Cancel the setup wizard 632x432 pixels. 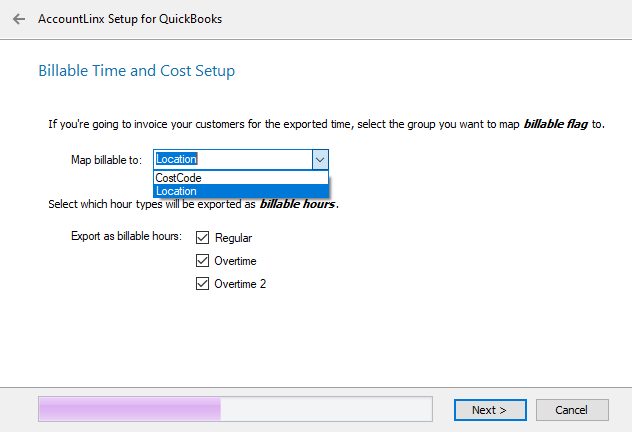(x=572, y=410)
